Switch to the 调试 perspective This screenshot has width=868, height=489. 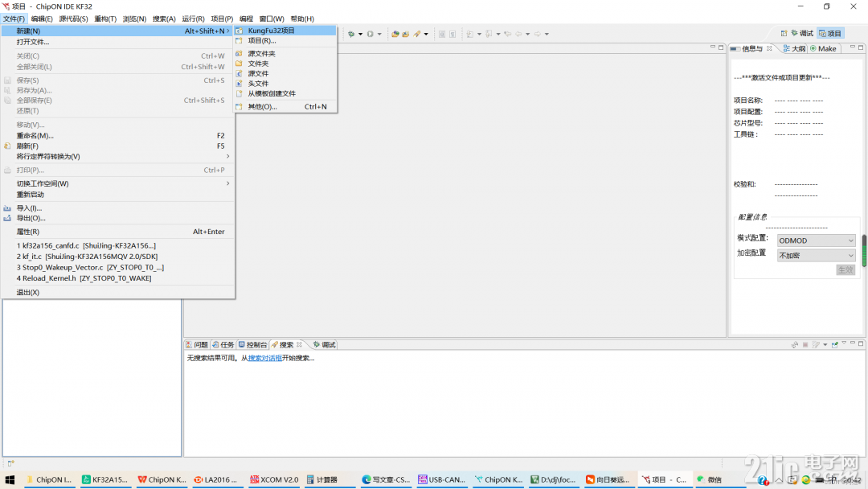click(803, 33)
